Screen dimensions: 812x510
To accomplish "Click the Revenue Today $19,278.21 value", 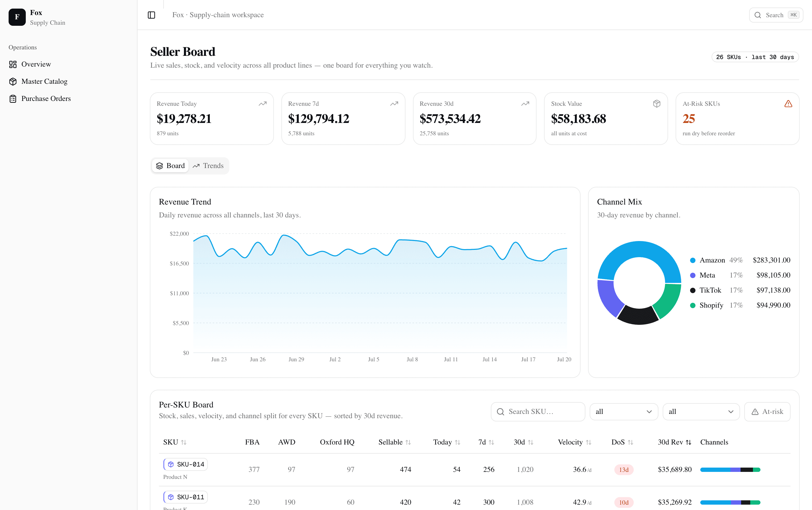I will point(184,119).
